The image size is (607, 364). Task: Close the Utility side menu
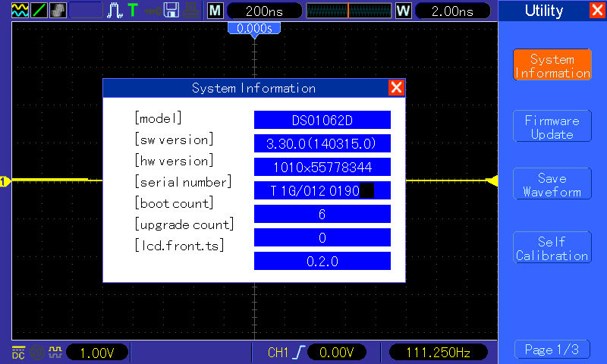tap(597, 10)
